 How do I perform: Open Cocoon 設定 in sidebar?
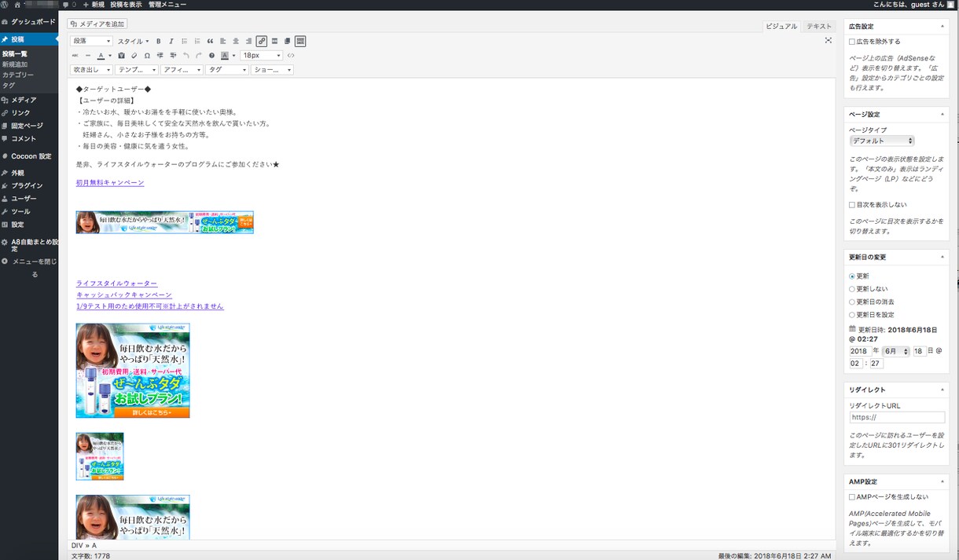pos(28,156)
